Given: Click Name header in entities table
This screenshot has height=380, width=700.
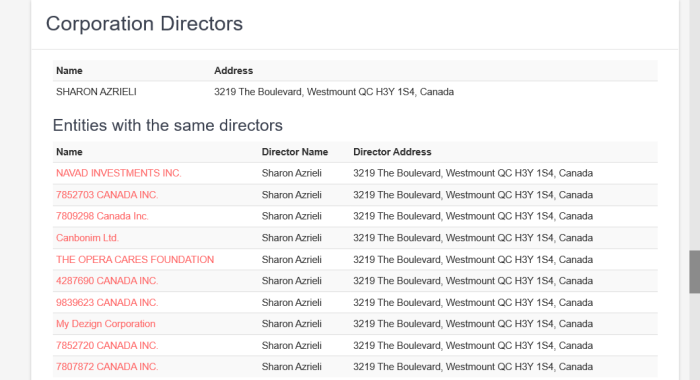Looking at the screenshot, I should point(69,152).
